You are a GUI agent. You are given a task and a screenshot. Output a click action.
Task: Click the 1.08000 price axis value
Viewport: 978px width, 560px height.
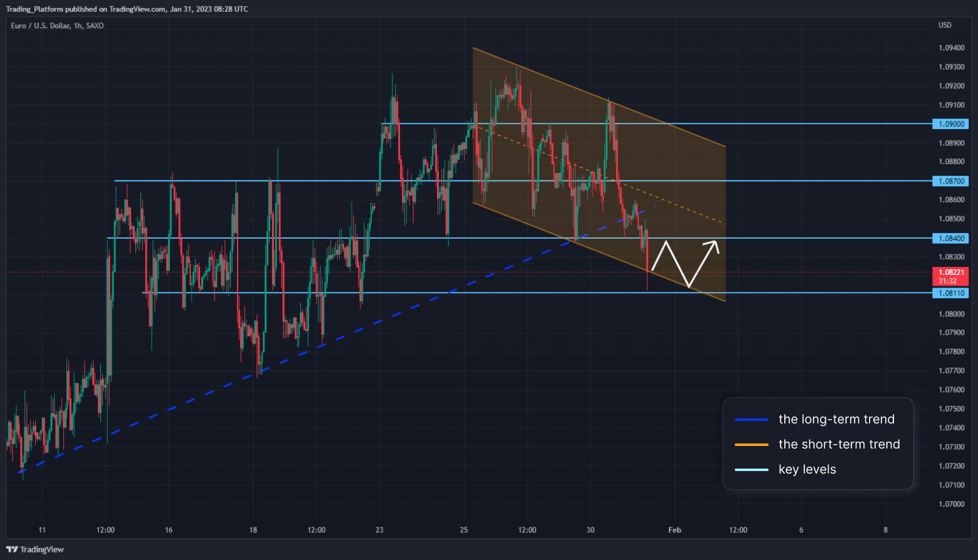[951, 314]
